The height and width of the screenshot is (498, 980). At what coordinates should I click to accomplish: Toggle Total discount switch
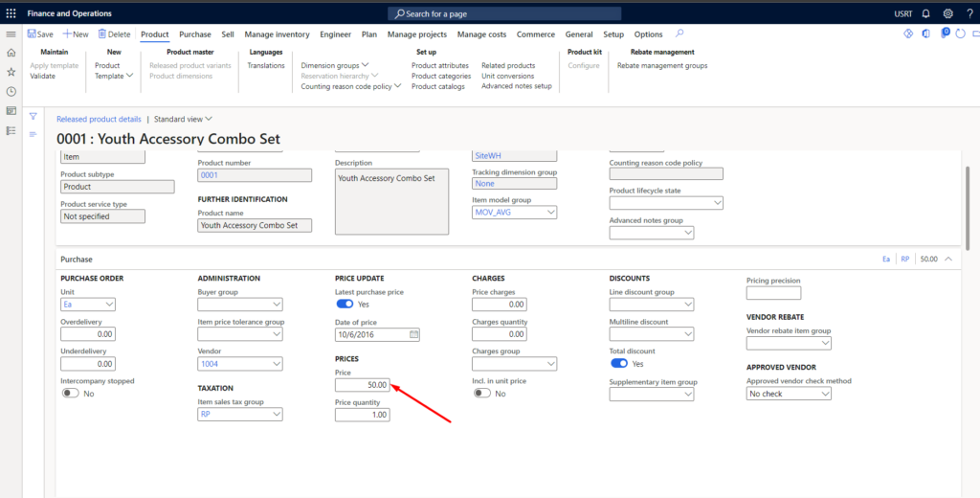619,364
